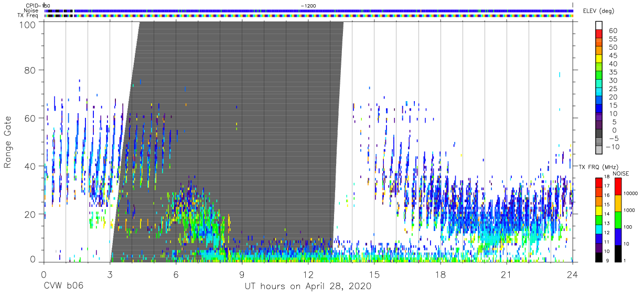
Task: Click the '1000' noise legend label
Action: point(630,210)
